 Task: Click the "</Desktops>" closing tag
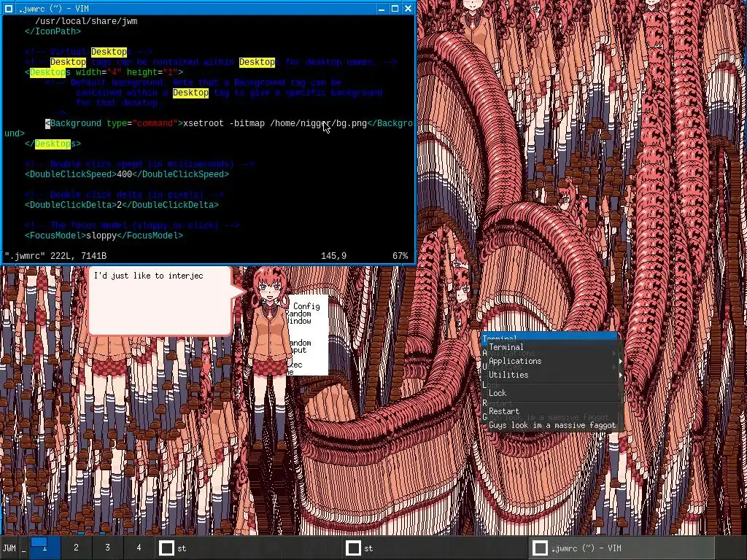click(x=53, y=144)
